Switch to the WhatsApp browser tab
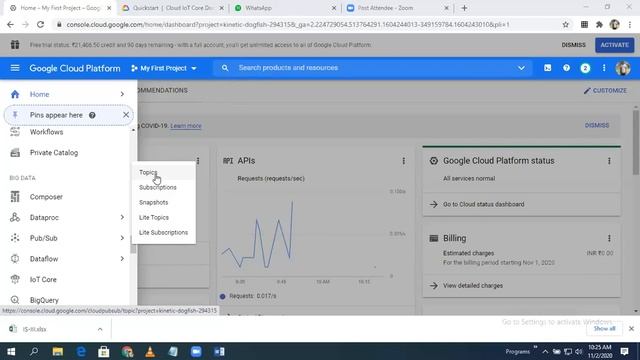This screenshot has width=640, height=360. 285,8
